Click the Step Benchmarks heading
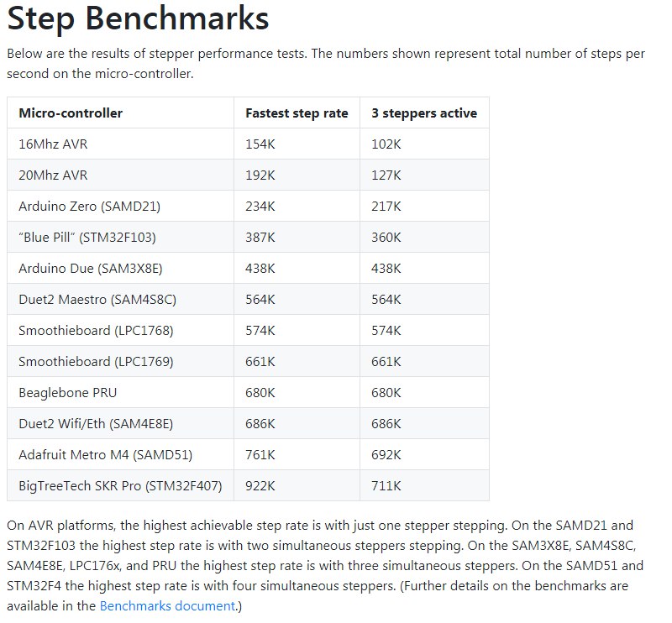The image size is (672, 623). point(138,18)
